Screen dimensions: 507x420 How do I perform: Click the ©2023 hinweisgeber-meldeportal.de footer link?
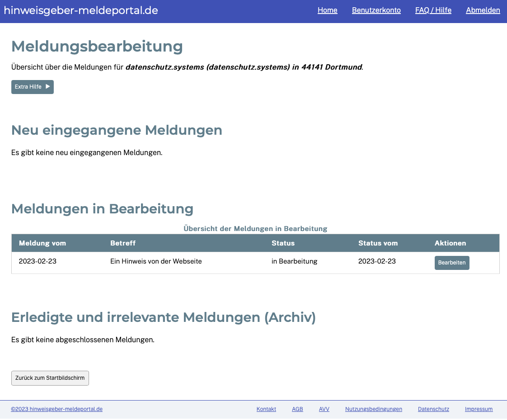[x=57, y=409]
